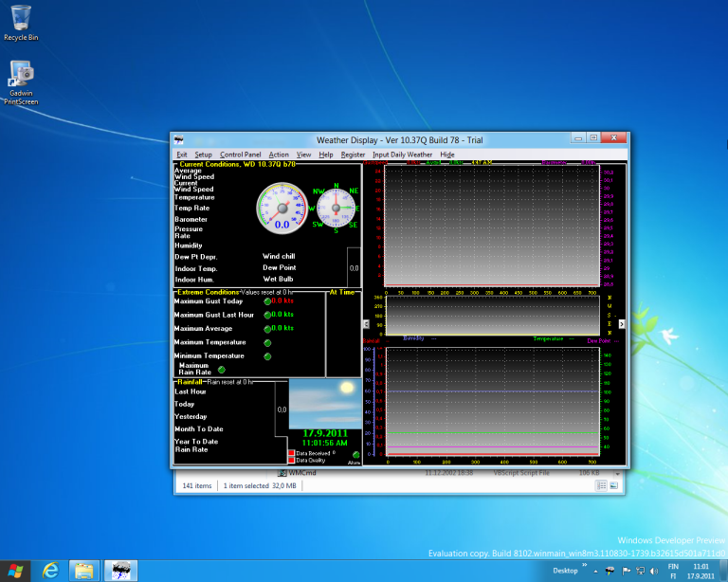This screenshot has height=582, width=728.
Task: Click the Data Received red indicator
Action: pos(292,453)
